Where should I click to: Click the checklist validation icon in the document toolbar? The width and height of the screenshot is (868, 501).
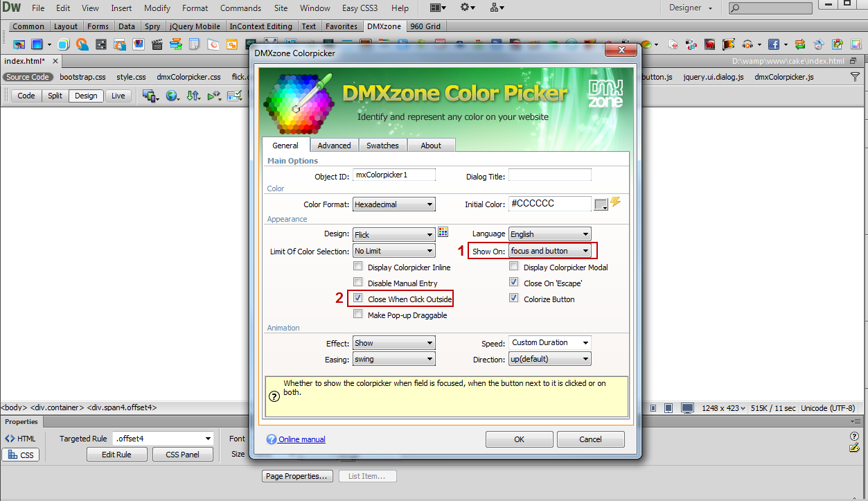coord(236,96)
